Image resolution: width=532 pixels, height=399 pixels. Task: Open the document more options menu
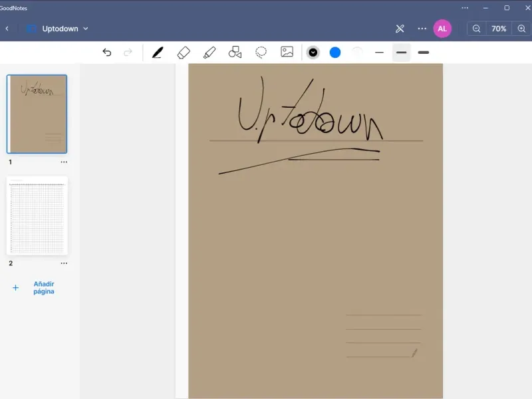tap(422, 29)
